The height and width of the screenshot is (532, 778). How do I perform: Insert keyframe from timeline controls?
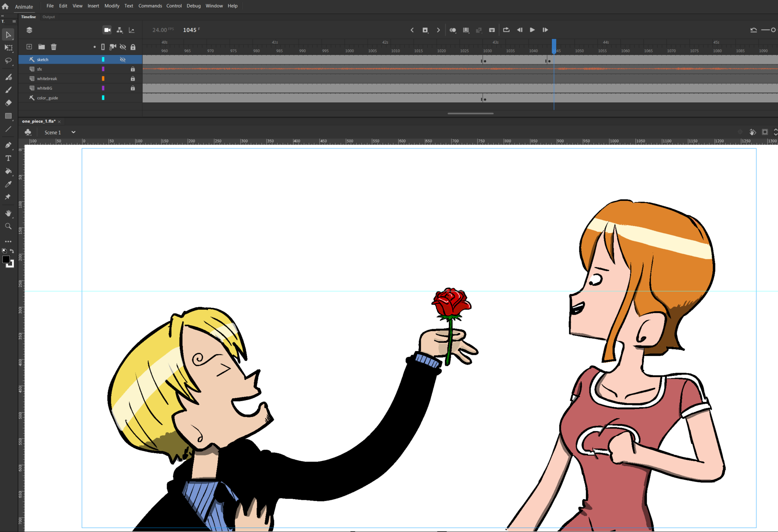(x=425, y=30)
